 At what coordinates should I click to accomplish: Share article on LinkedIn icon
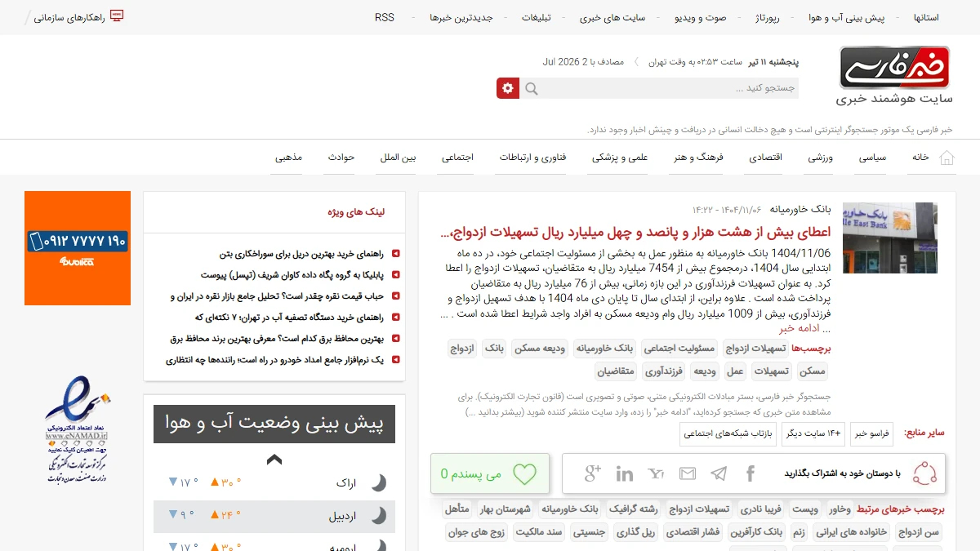tap(625, 473)
